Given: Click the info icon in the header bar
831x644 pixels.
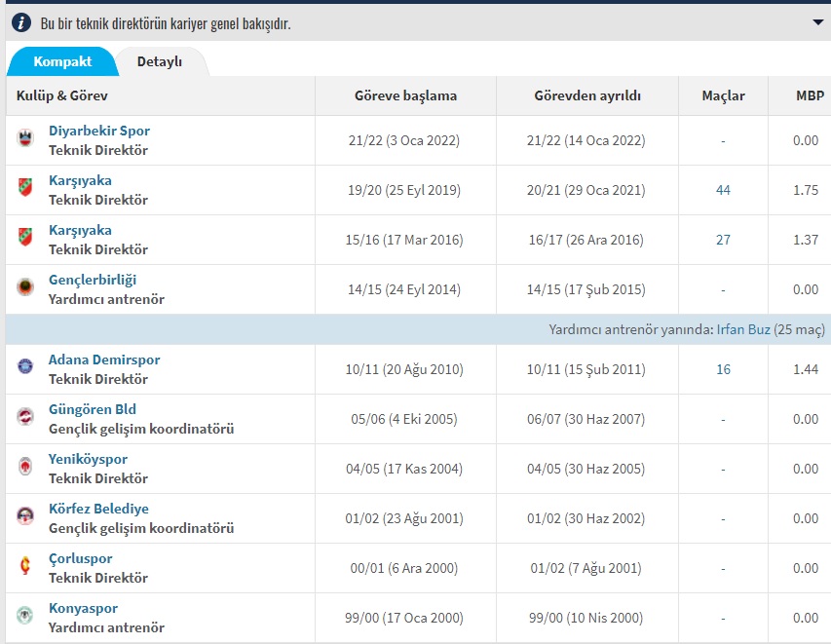Looking at the screenshot, I should point(21,22).
